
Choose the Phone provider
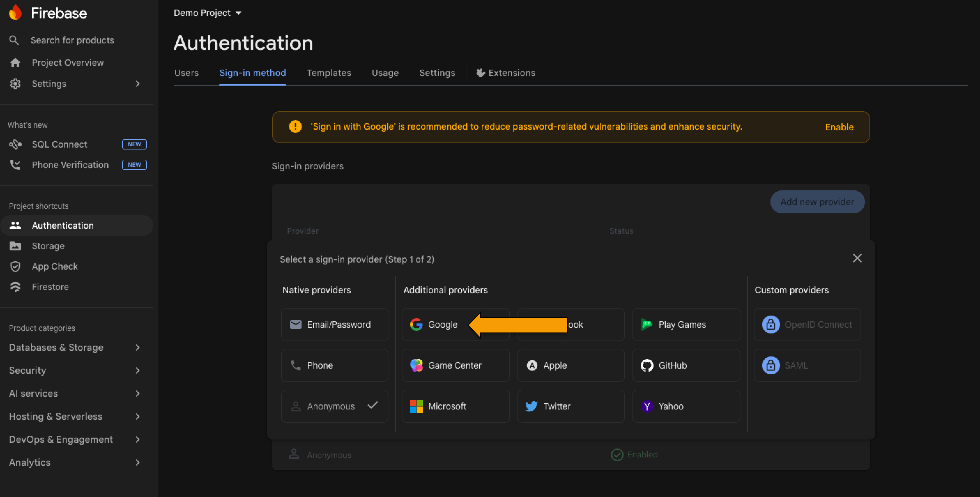click(x=334, y=365)
